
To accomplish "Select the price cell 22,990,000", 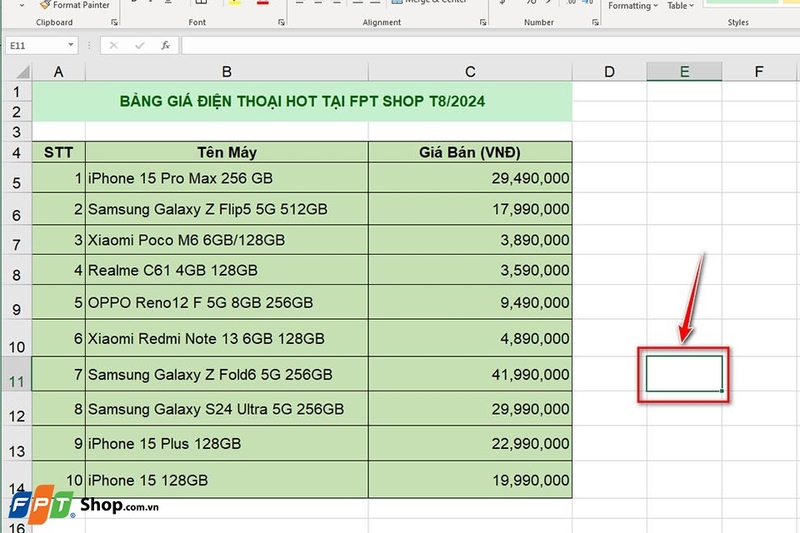I will [x=470, y=443].
